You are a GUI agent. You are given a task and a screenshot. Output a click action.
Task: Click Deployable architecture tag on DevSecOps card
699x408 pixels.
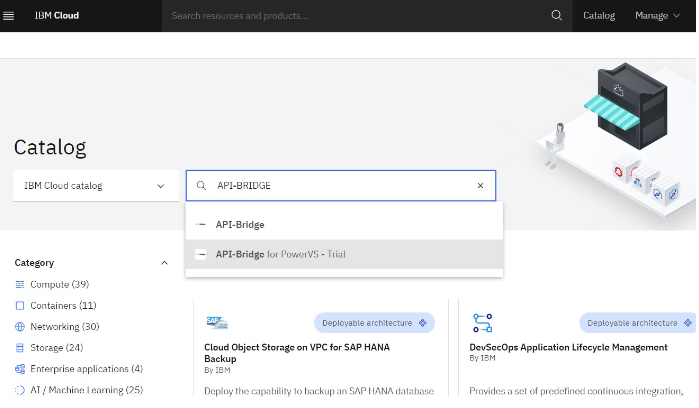point(638,323)
